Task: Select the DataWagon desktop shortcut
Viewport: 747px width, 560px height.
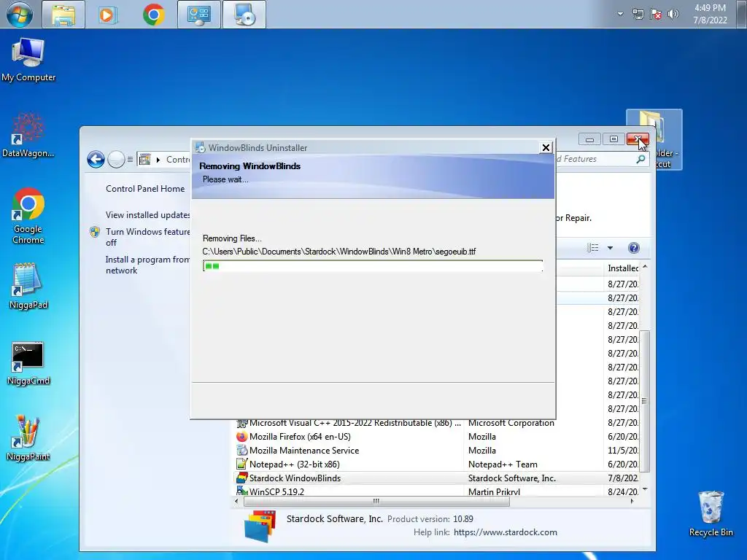Action: [28, 135]
